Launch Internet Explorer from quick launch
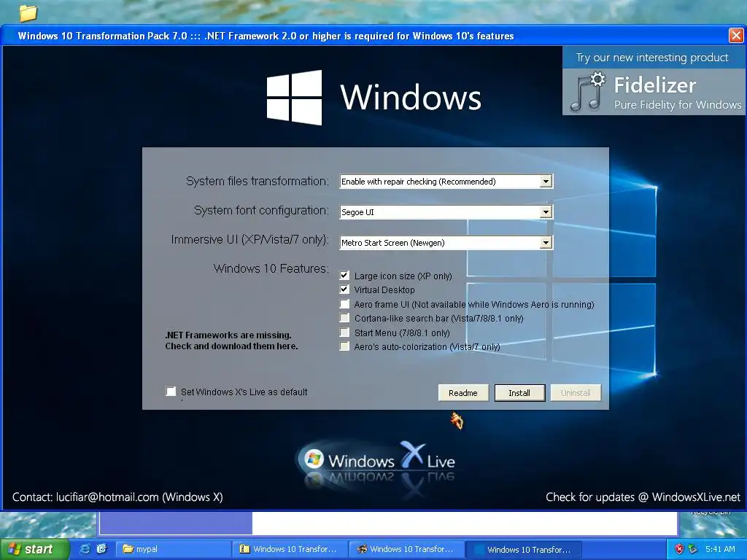Viewport: 747px width, 560px height. (x=85, y=549)
